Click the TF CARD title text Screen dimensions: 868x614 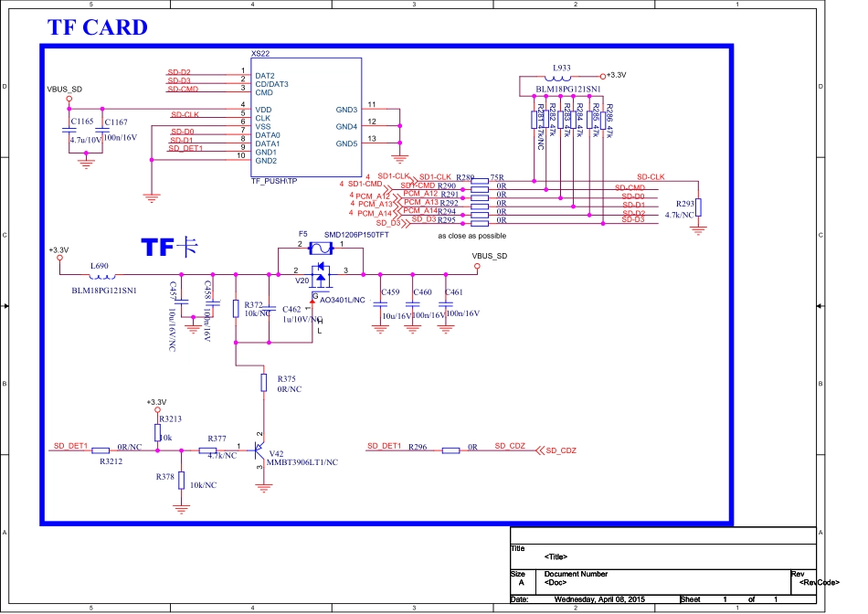tap(97, 27)
